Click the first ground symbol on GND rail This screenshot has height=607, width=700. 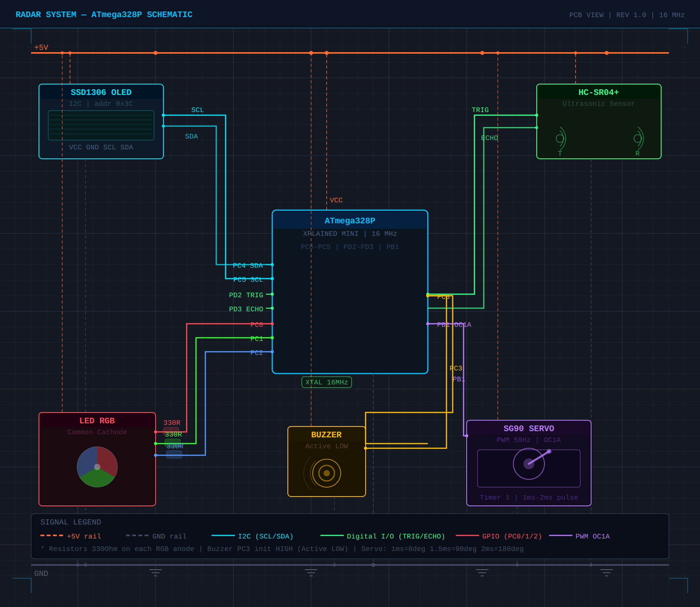pyautogui.click(x=156, y=572)
